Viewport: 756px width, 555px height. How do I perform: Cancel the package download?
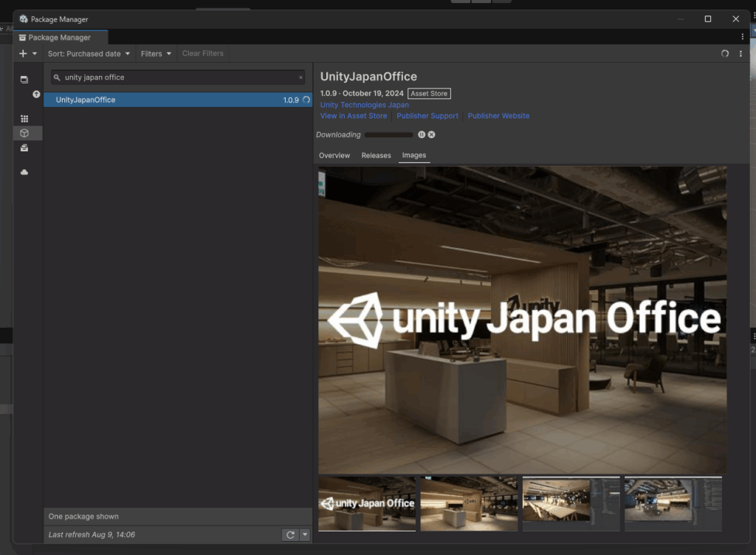point(431,135)
